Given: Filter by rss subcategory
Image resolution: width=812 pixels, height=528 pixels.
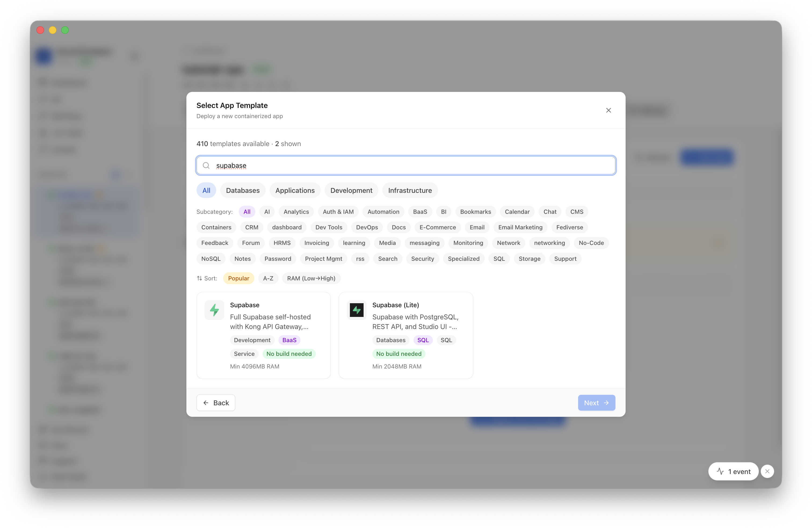Looking at the screenshot, I should click(x=360, y=259).
